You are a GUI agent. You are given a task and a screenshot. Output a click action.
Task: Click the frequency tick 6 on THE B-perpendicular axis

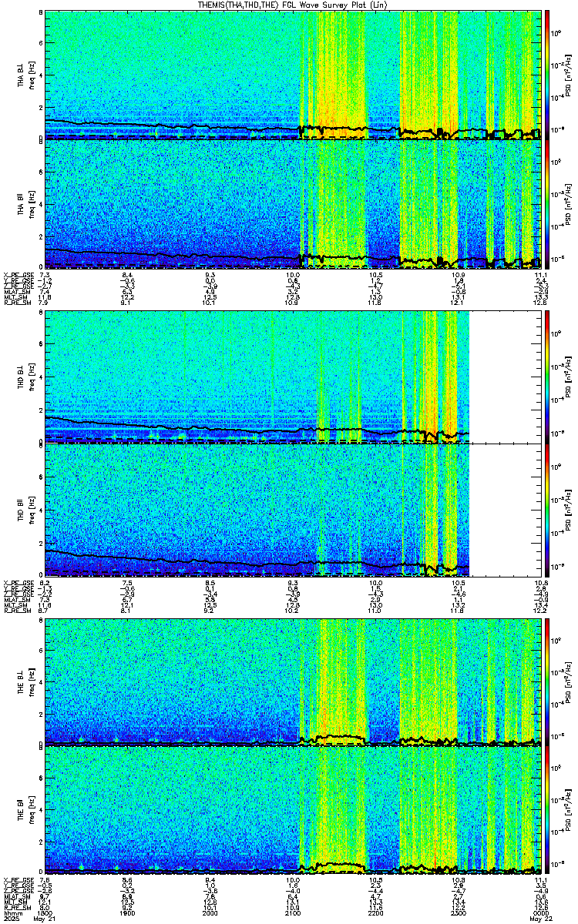(x=40, y=650)
